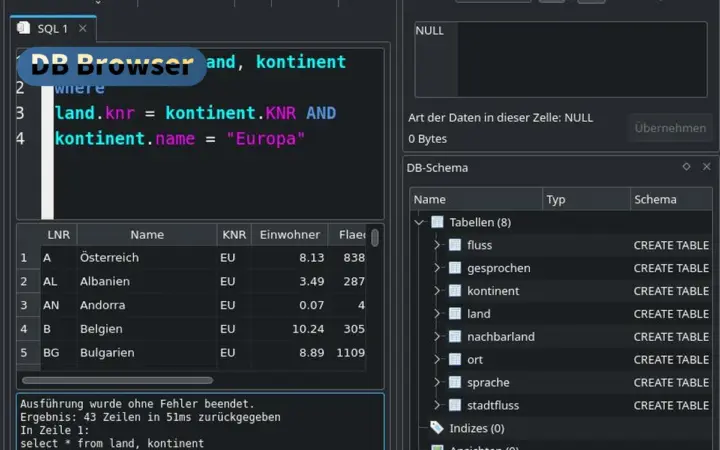Sort results by KNR column
The height and width of the screenshot is (450, 720).
tap(234, 235)
